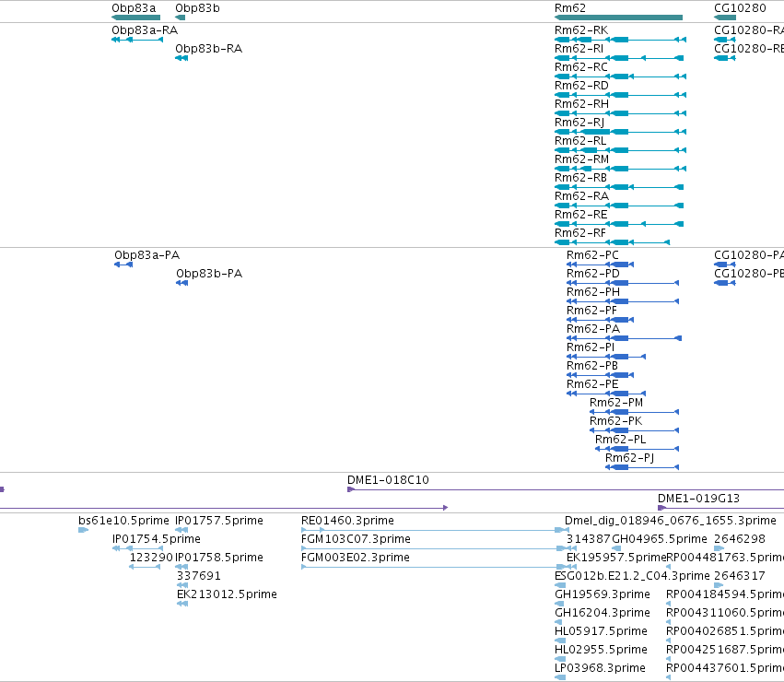
Task: Click EST HL02955.5prime
Action: [601, 651]
